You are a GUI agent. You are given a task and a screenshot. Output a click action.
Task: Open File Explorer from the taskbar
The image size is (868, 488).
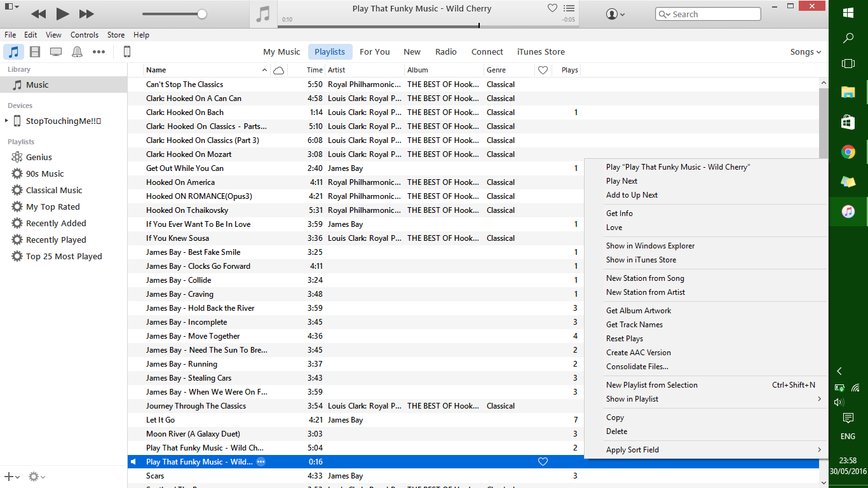(848, 92)
